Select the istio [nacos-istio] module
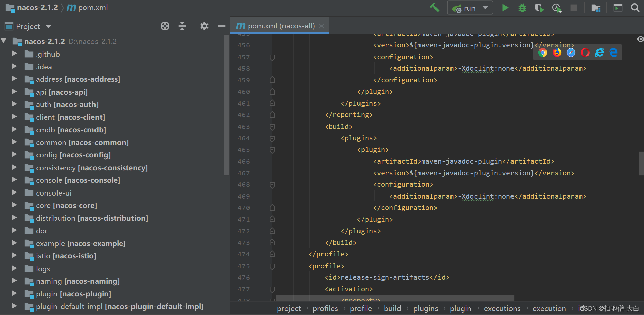Image resolution: width=644 pixels, height=315 pixels. click(x=66, y=256)
